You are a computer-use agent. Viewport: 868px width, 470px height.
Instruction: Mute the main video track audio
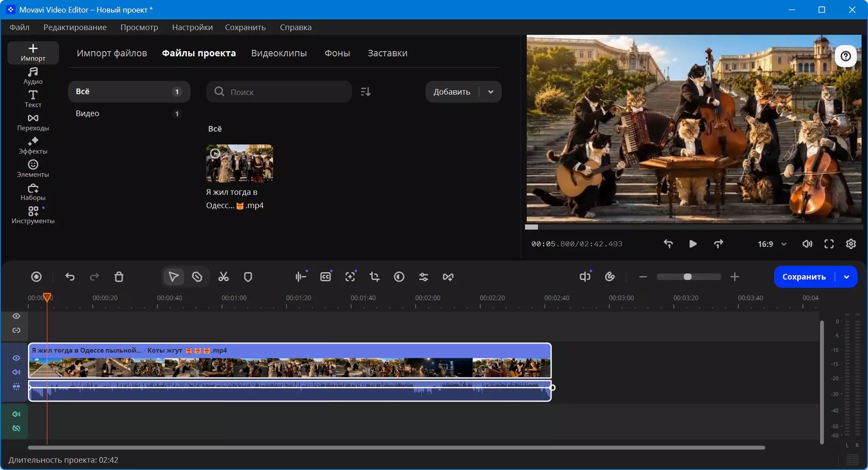point(16,372)
